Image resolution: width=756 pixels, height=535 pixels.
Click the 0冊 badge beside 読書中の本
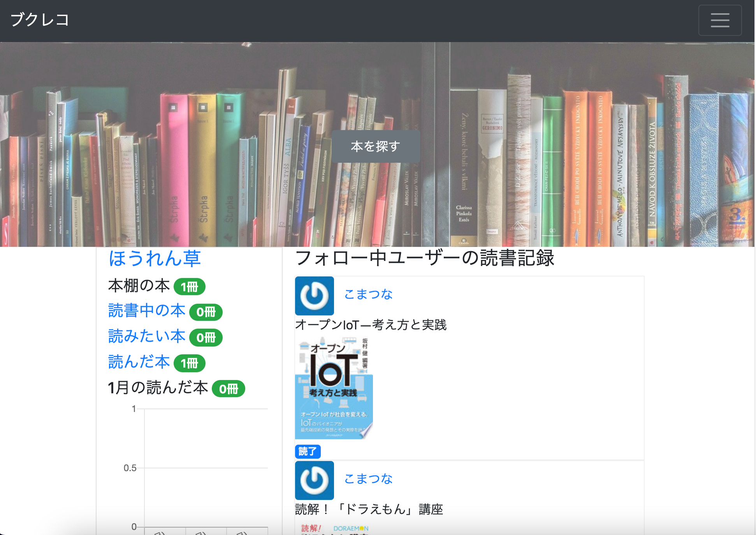pyautogui.click(x=206, y=312)
